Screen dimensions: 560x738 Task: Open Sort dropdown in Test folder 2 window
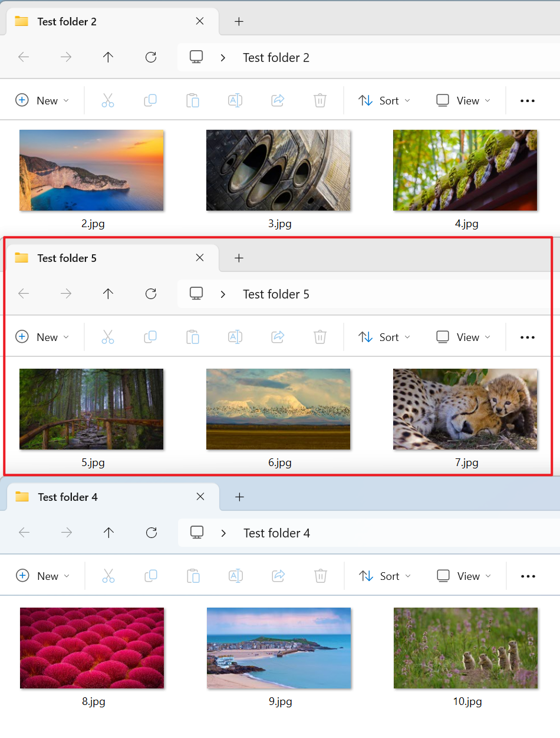(x=384, y=100)
